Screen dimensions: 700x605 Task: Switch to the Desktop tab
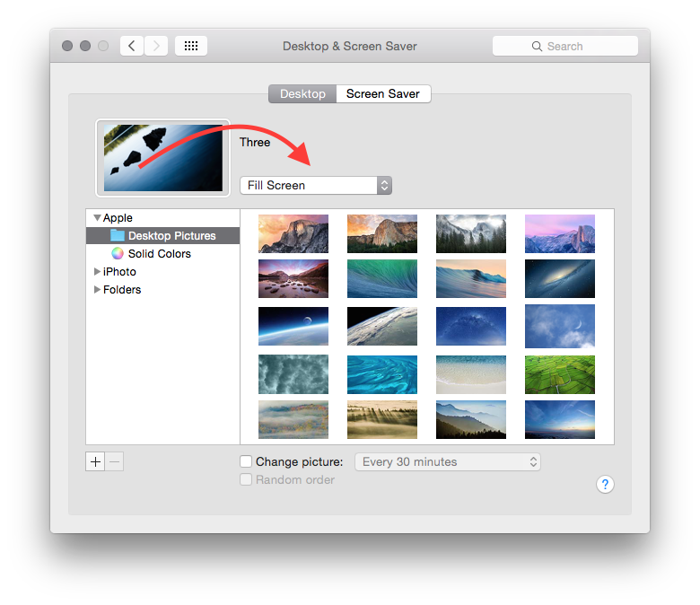tap(302, 93)
